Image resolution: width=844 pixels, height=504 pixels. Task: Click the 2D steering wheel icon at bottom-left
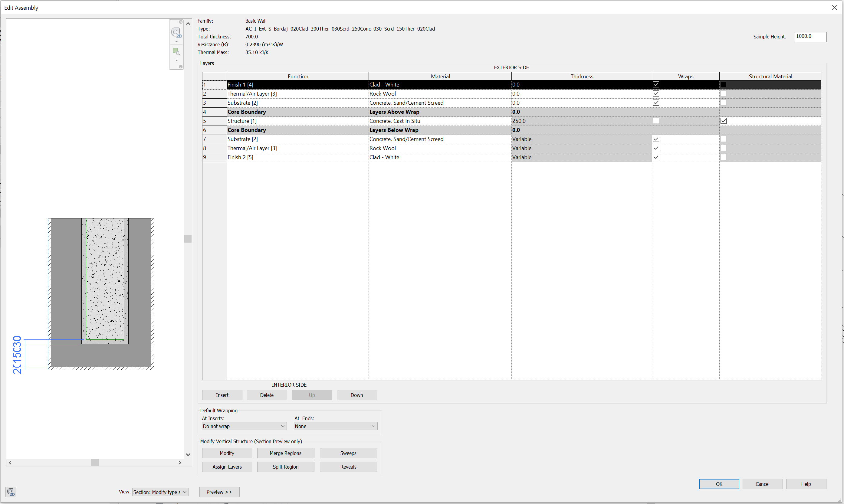point(11,491)
